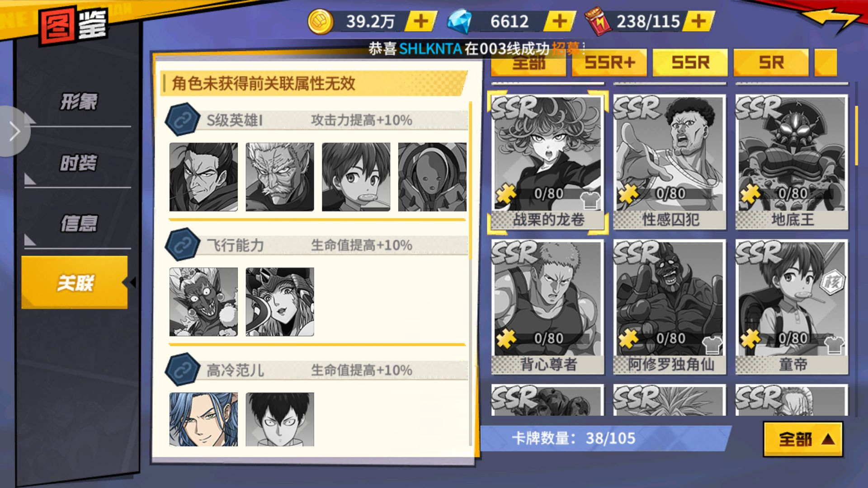Select the SR rarity filter
Viewport: 868px width, 488px height.
pos(771,62)
